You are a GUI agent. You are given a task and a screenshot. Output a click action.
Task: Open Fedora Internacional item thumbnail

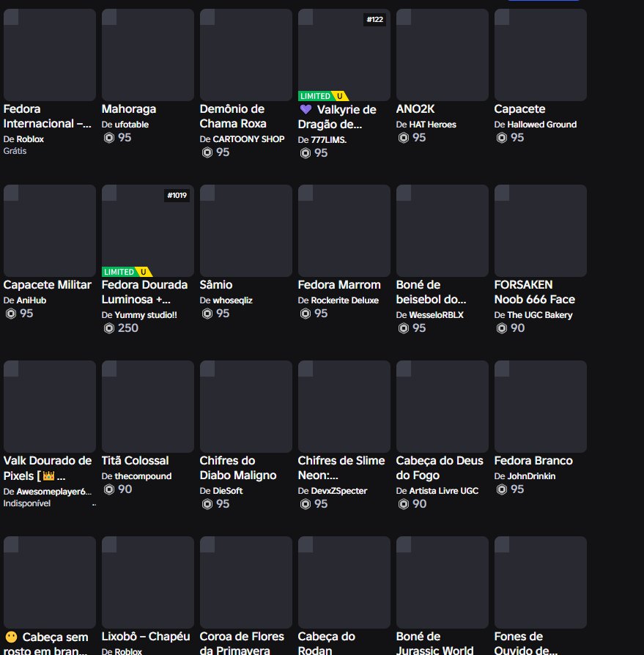[50, 55]
